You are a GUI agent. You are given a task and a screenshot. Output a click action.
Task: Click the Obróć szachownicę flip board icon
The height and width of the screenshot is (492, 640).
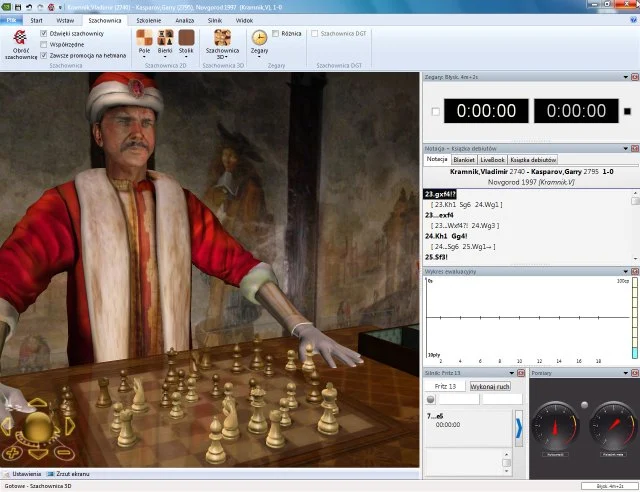click(x=19, y=38)
